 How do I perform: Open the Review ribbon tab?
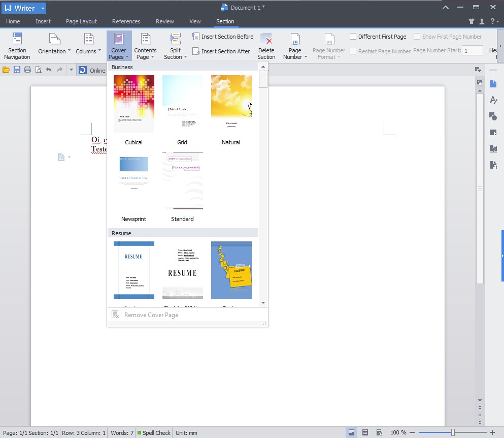pos(164,21)
